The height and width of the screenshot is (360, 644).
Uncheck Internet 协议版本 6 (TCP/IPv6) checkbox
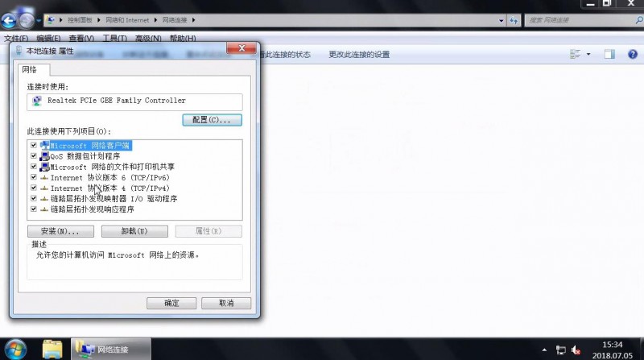(34, 177)
